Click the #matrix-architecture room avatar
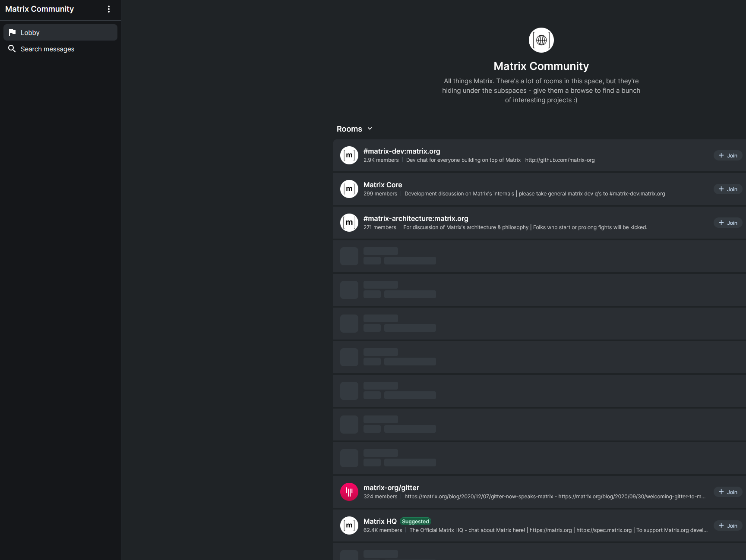Viewport: 746px width, 560px height. pyautogui.click(x=349, y=223)
